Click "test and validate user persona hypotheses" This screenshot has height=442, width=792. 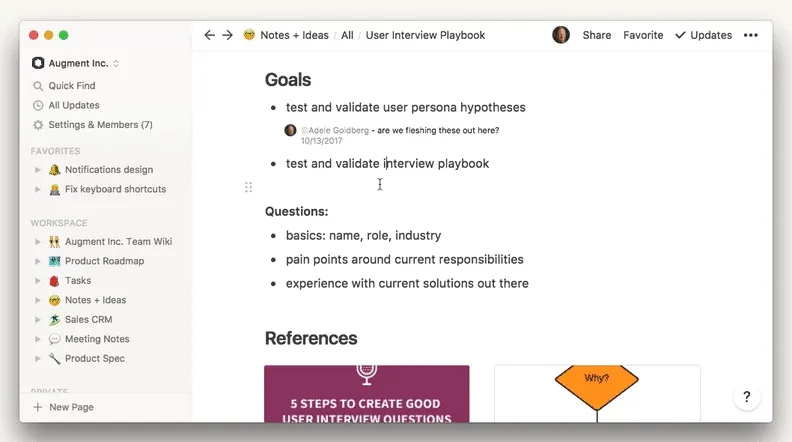tap(406, 107)
